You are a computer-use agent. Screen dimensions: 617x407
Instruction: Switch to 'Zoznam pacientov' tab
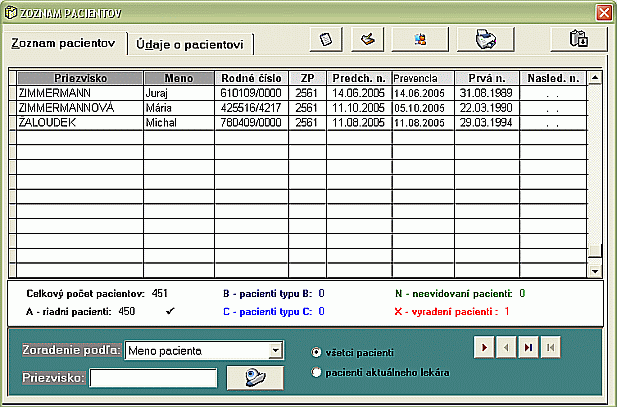coord(63,43)
